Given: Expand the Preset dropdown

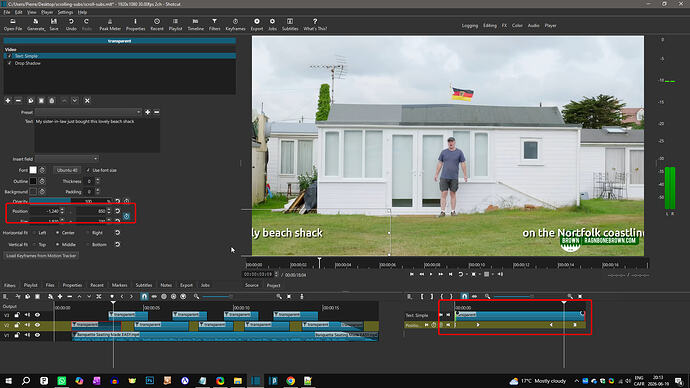Looking at the screenshot, I should [x=88, y=112].
